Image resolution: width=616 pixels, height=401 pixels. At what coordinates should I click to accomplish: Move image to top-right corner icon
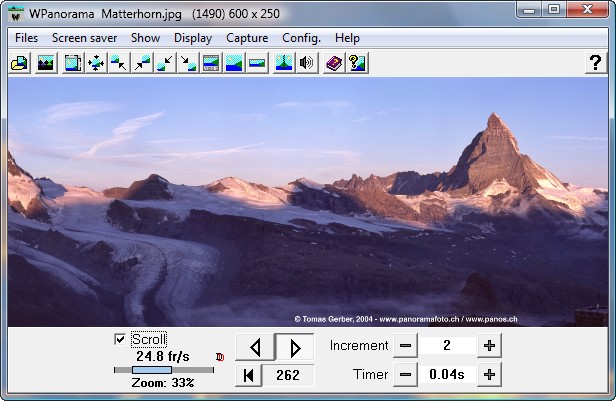coord(142,63)
